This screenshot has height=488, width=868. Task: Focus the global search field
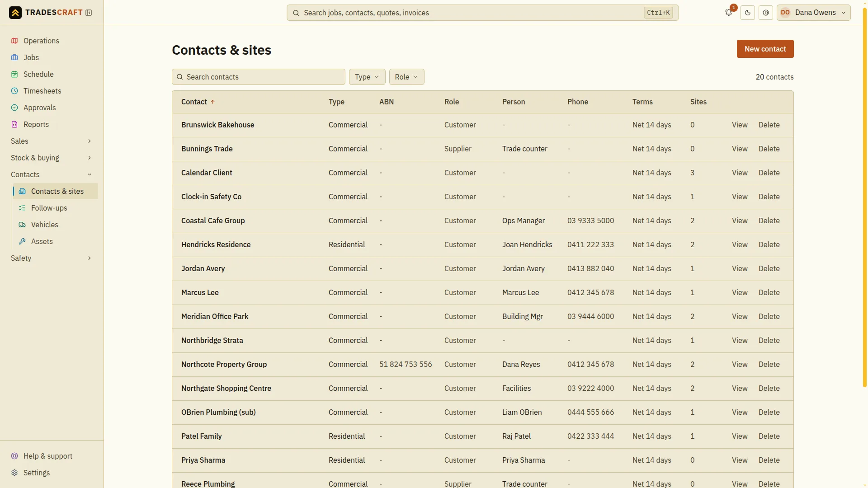coord(482,13)
